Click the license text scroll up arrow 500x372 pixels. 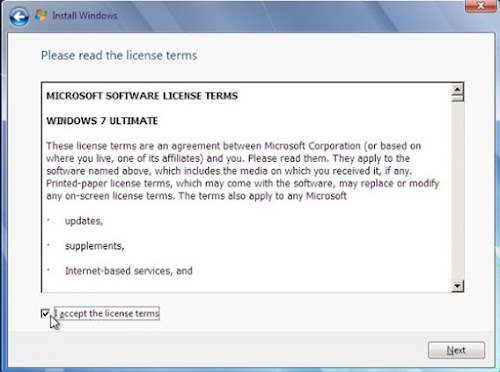click(457, 89)
